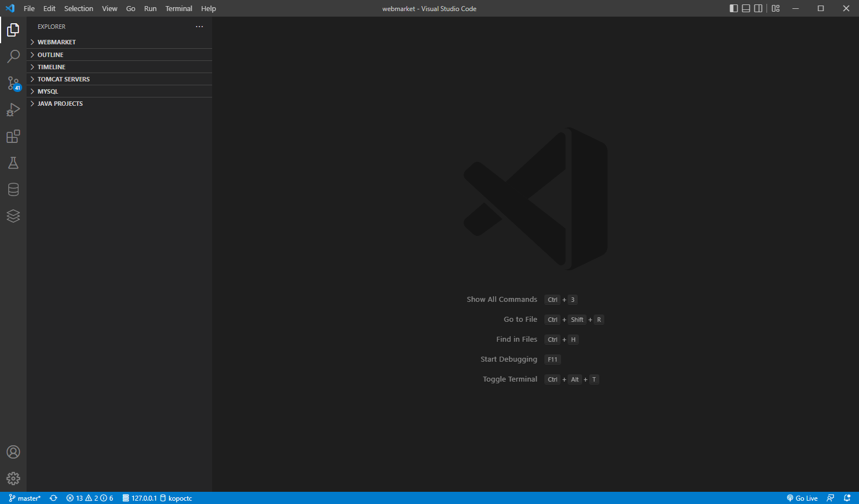This screenshot has width=859, height=504.
Task: Start Go Live server
Action: tap(802, 498)
